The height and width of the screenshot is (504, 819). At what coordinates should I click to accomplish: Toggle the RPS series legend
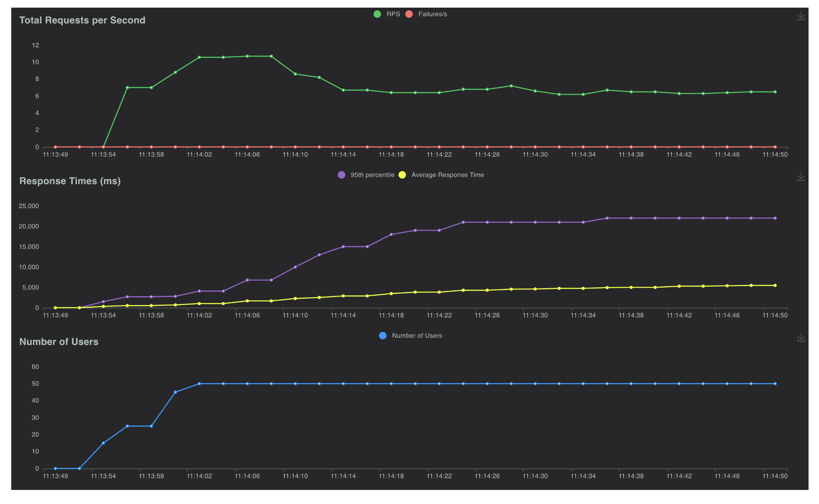point(387,14)
